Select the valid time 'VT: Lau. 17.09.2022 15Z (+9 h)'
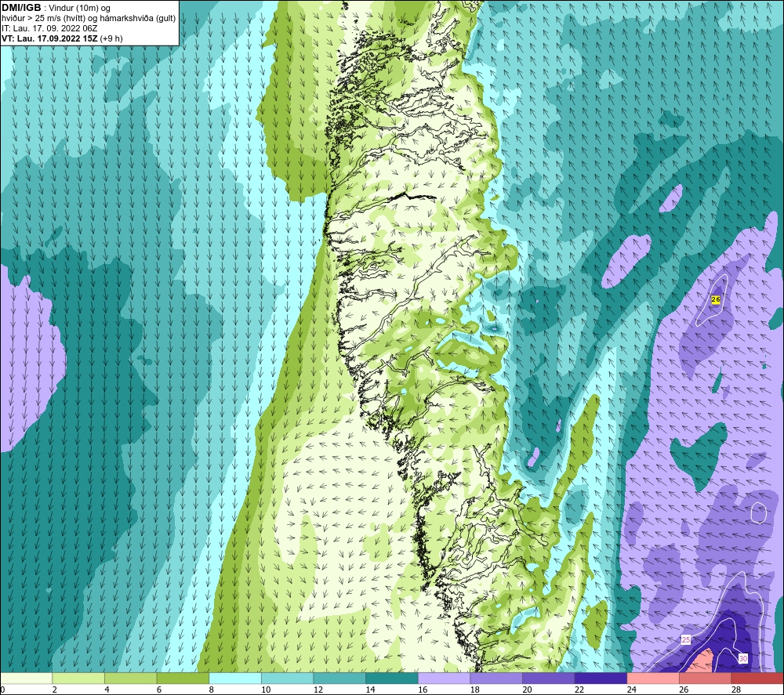Viewport: 784px width, 695px height. 62,38
